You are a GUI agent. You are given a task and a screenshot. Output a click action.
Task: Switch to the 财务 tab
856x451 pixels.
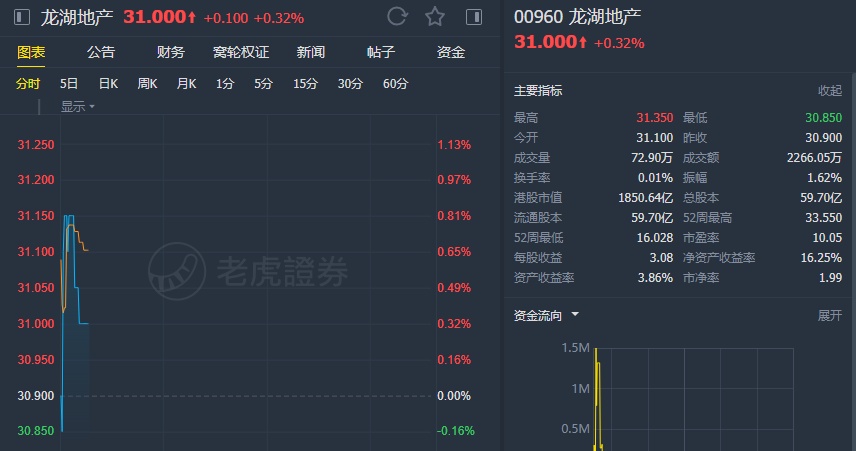(x=171, y=52)
